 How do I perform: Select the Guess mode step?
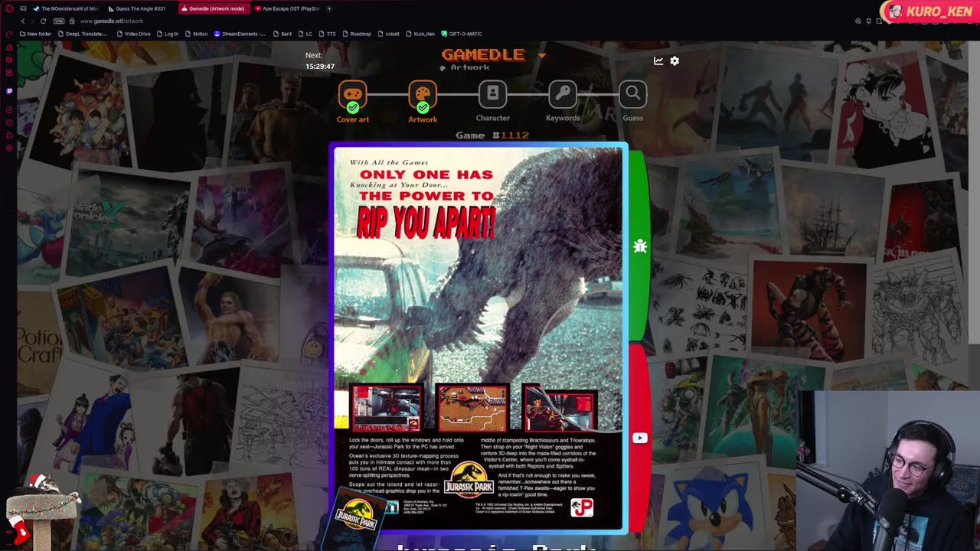[x=633, y=102]
